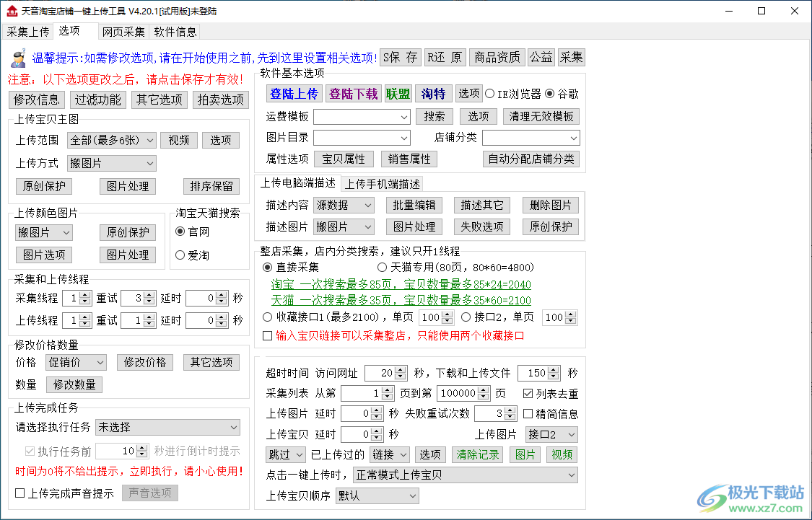Open the 网页采集 tab
Screen dimensions: 812x520
click(x=123, y=32)
